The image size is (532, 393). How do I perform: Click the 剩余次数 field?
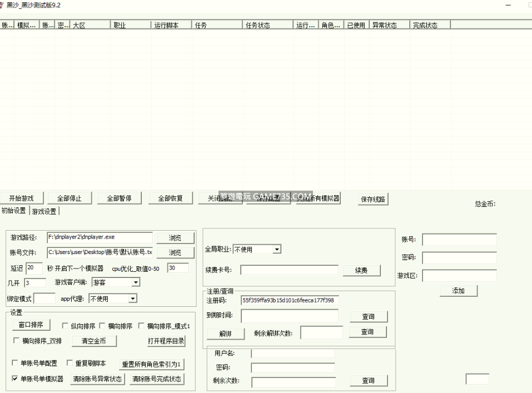(x=294, y=382)
